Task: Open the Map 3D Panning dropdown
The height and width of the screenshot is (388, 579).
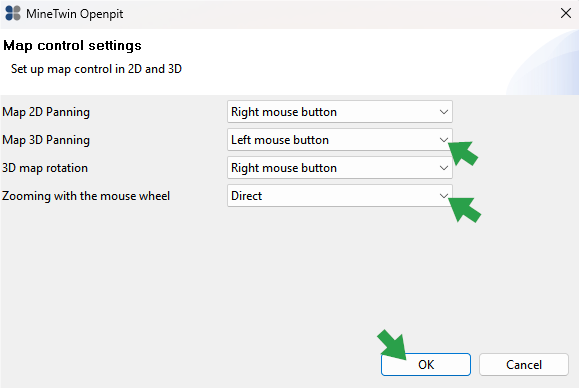Action: tap(340, 140)
